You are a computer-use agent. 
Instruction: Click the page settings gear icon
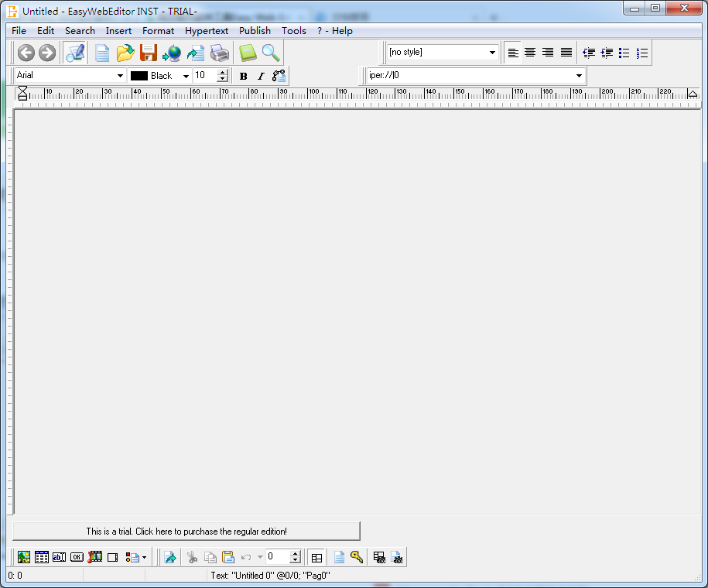pyautogui.click(x=397, y=557)
